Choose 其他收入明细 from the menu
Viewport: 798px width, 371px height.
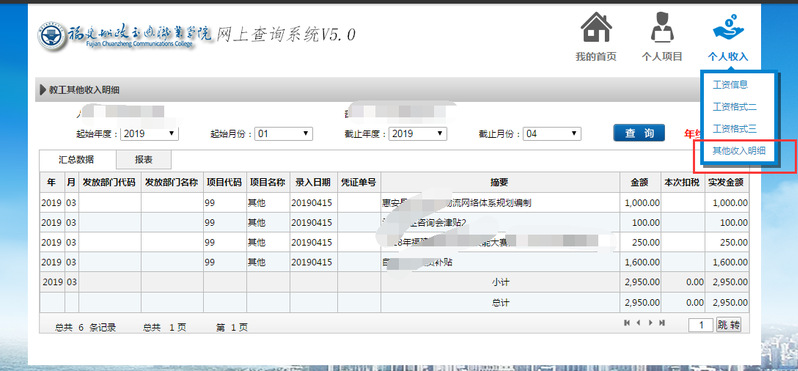pyautogui.click(x=739, y=150)
